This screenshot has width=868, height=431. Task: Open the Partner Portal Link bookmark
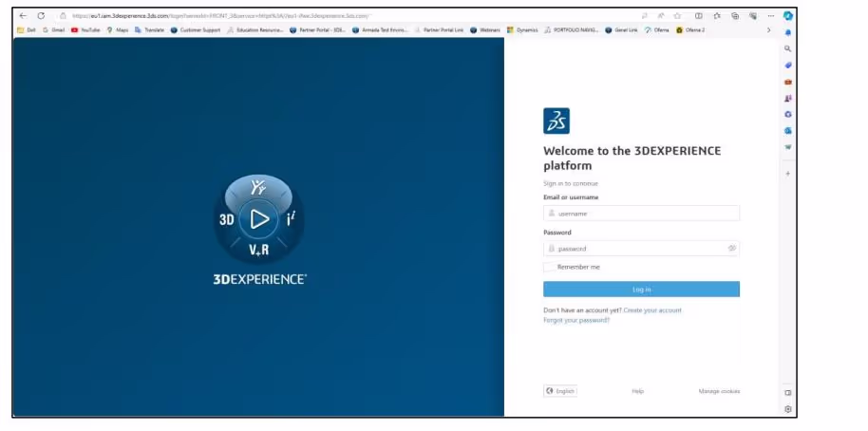(x=439, y=29)
